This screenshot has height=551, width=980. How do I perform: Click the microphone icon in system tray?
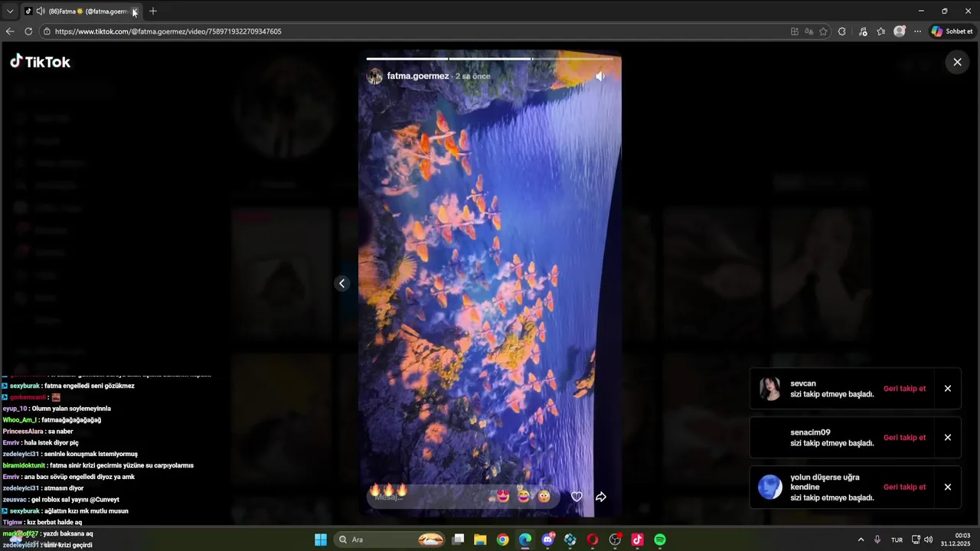tap(877, 540)
